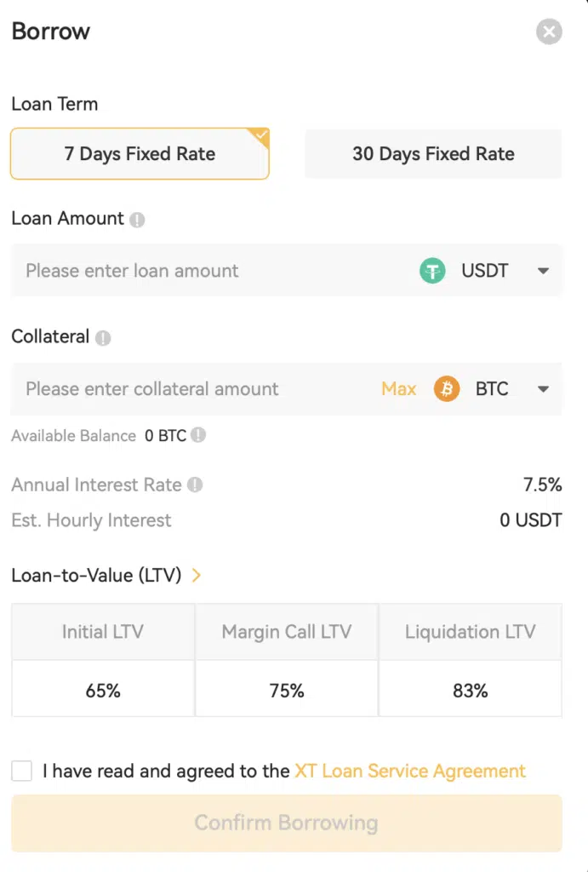Select the 7 Days Fixed Rate term
The height and width of the screenshot is (872, 588).
pyautogui.click(x=140, y=153)
